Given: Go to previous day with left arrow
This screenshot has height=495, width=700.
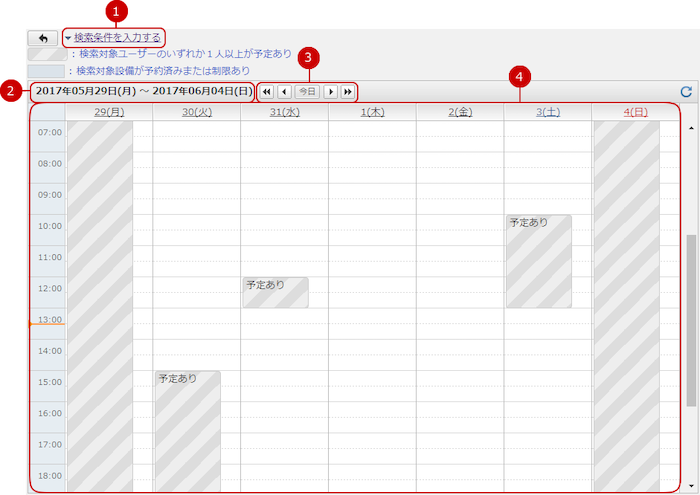Looking at the screenshot, I should [284, 91].
